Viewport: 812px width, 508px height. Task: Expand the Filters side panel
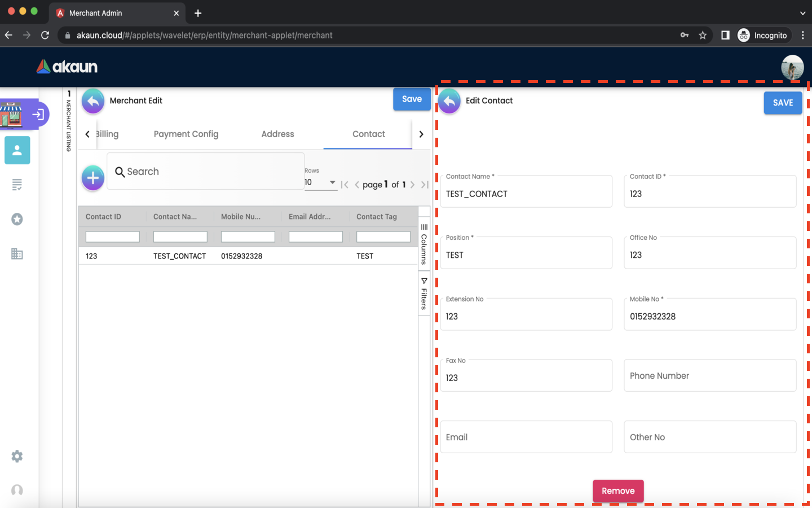coord(424,294)
